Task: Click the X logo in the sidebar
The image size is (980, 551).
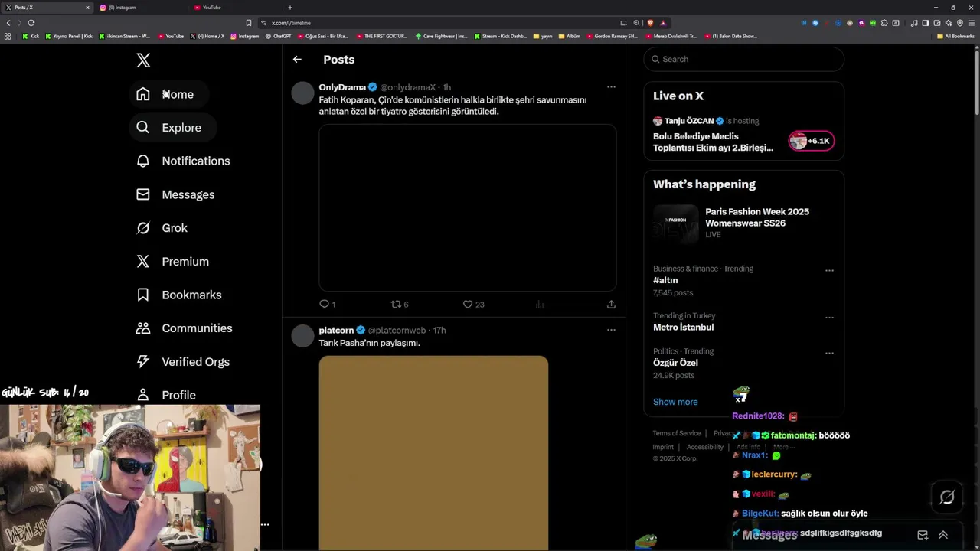Action: tap(143, 60)
